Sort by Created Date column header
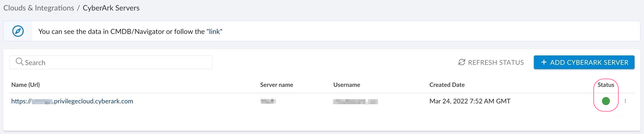Image resolution: width=644 pixels, height=134 pixels. (447, 85)
